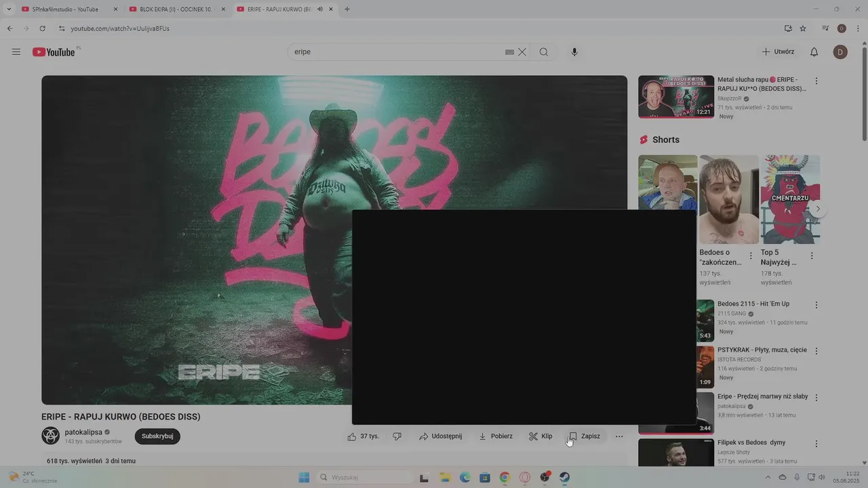Launch Steam from the taskbar

(564, 477)
